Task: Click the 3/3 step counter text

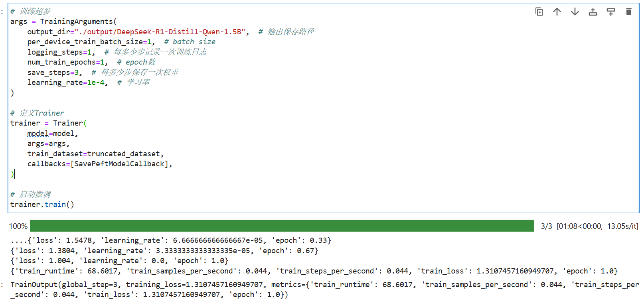Action: [x=546, y=226]
